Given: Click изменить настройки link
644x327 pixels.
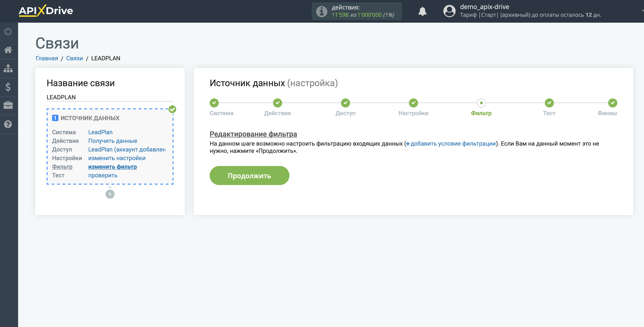Looking at the screenshot, I should tap(117, 158).
